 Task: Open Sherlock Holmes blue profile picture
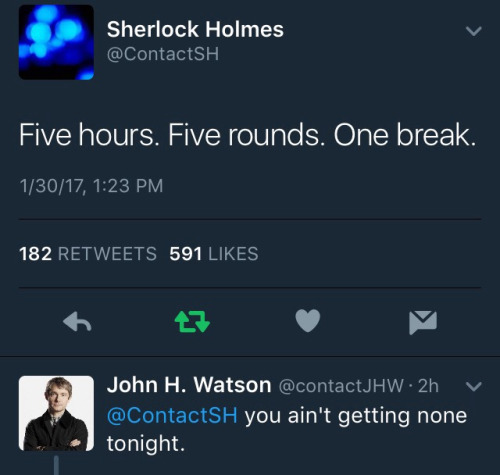[x=56, y=42]
